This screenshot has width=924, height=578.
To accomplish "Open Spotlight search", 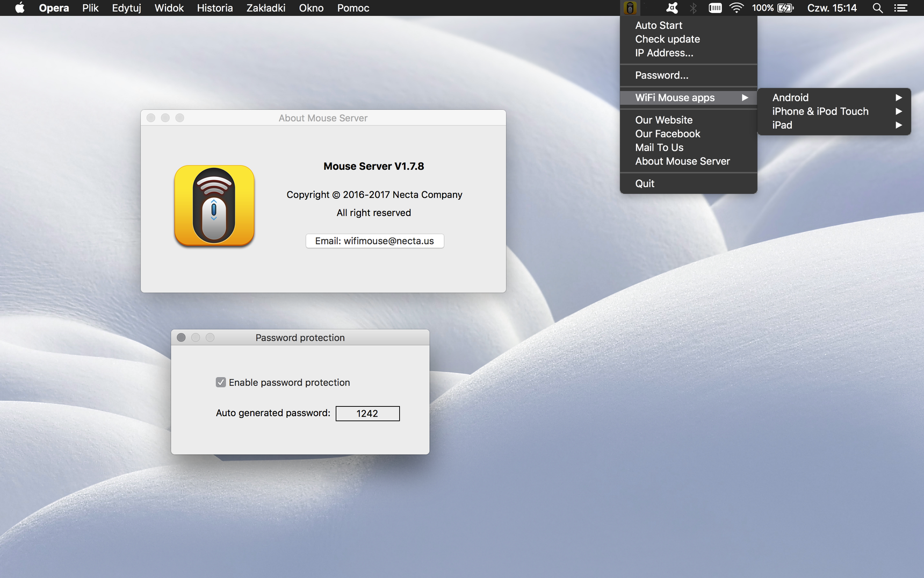I will point(877,8).
